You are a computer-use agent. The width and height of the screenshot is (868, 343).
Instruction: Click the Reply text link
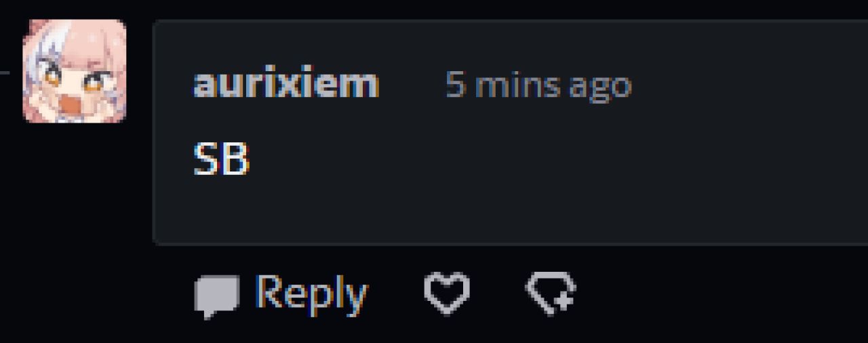tap(311, 294)
